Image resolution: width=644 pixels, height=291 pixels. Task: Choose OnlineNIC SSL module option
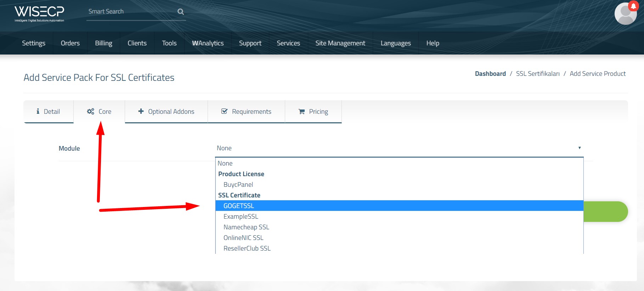[x=399, y=238]
